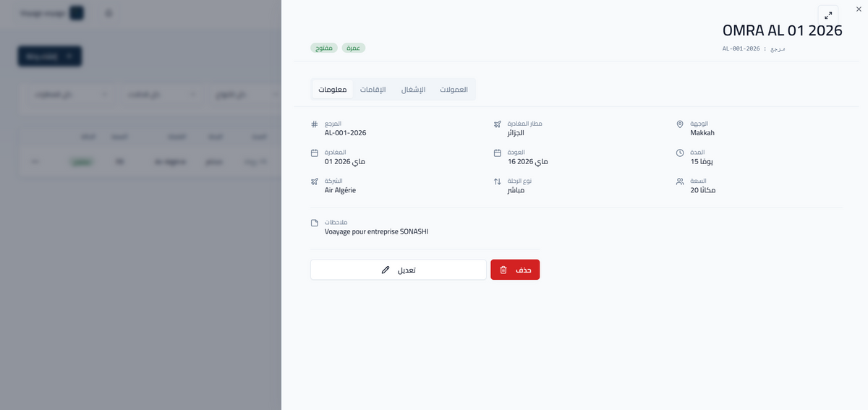Screen dimensions: 868x410
Task: Click the airline value Air Algérie
Action: 340,190
